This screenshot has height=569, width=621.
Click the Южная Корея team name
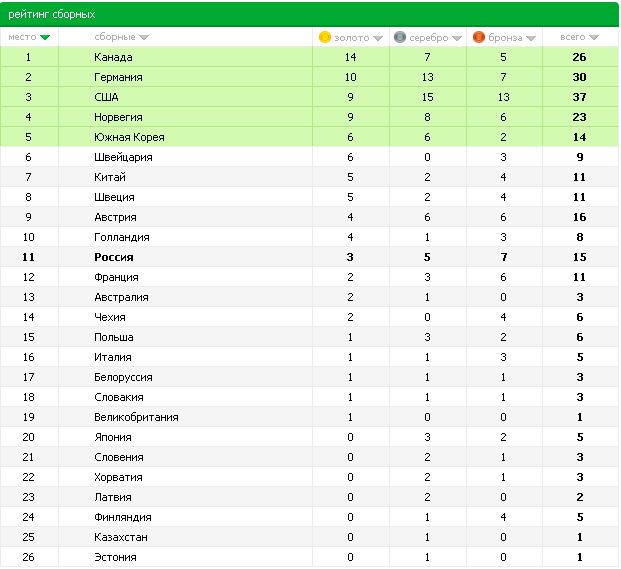pyautogui.click(x=129, y=137)
